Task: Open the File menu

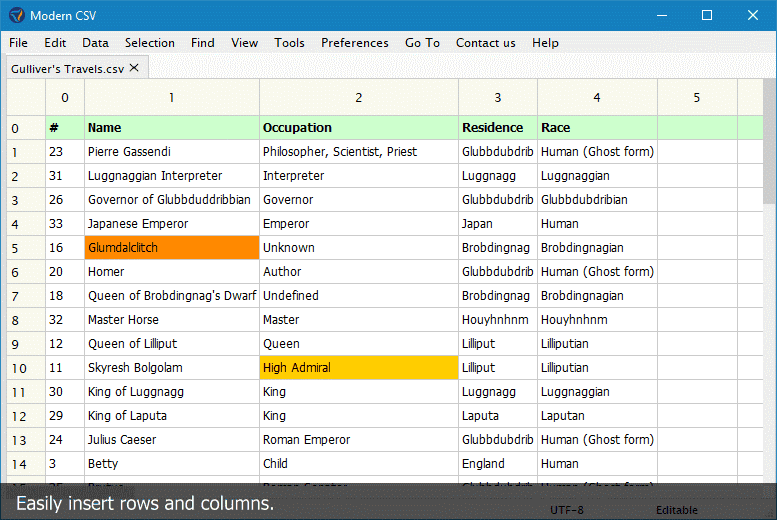Action: [x=18, y=43]
